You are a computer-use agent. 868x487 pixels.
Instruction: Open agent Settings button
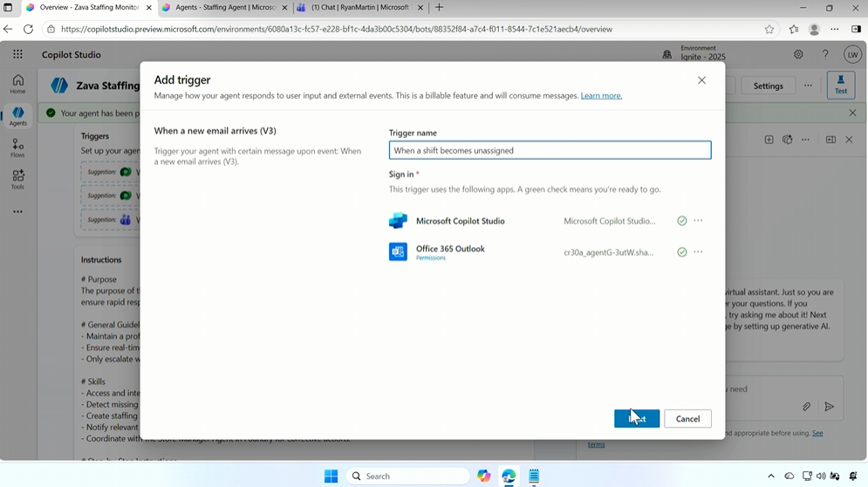(x=768, y=86)
